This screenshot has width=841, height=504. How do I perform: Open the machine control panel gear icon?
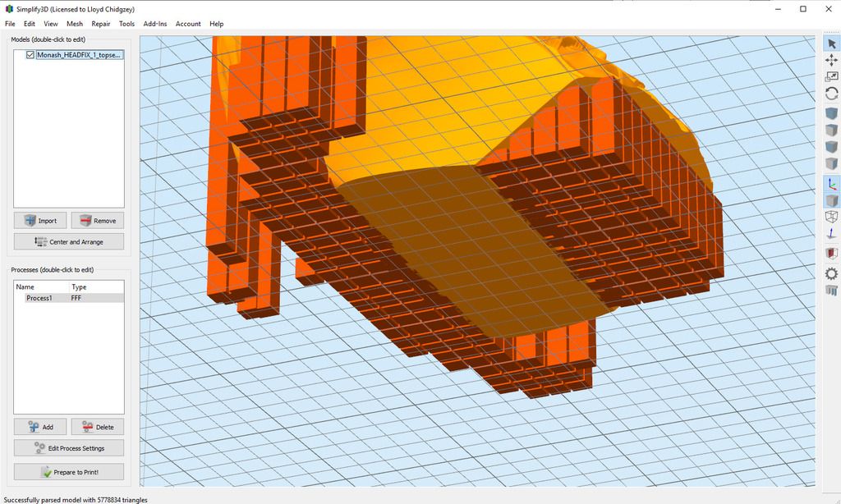tap(831, 273)
